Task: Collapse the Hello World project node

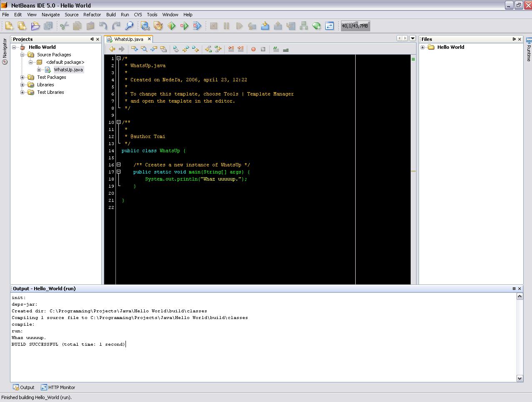Action: (14, 47)
